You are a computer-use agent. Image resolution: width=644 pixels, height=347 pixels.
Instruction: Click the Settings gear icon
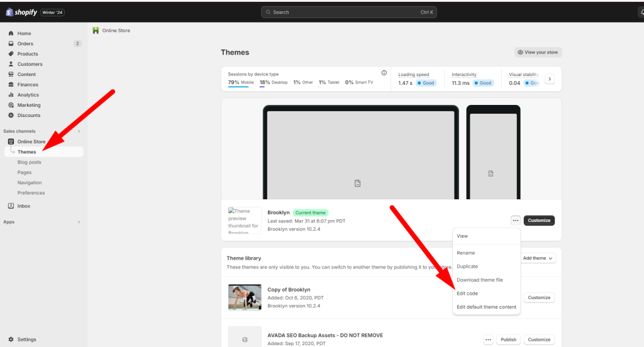click(11, 339)
